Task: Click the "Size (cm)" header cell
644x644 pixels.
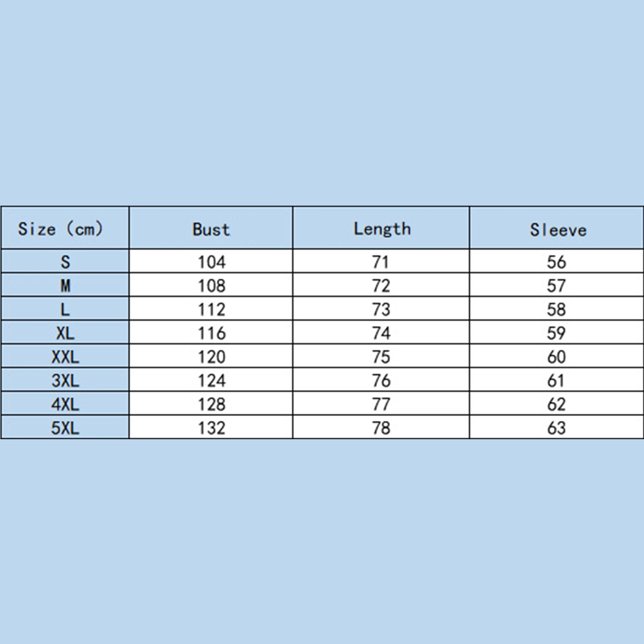Action: [x=61, y=229]
